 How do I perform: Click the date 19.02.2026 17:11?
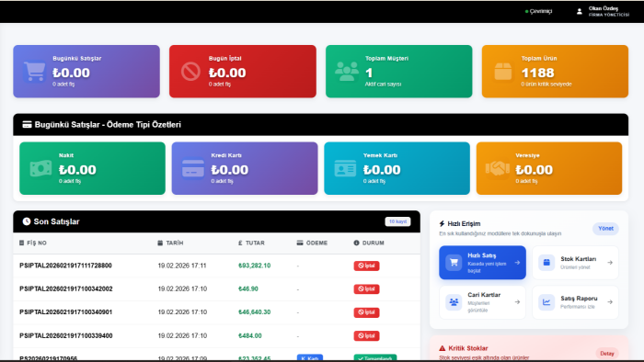pos(182,266)
